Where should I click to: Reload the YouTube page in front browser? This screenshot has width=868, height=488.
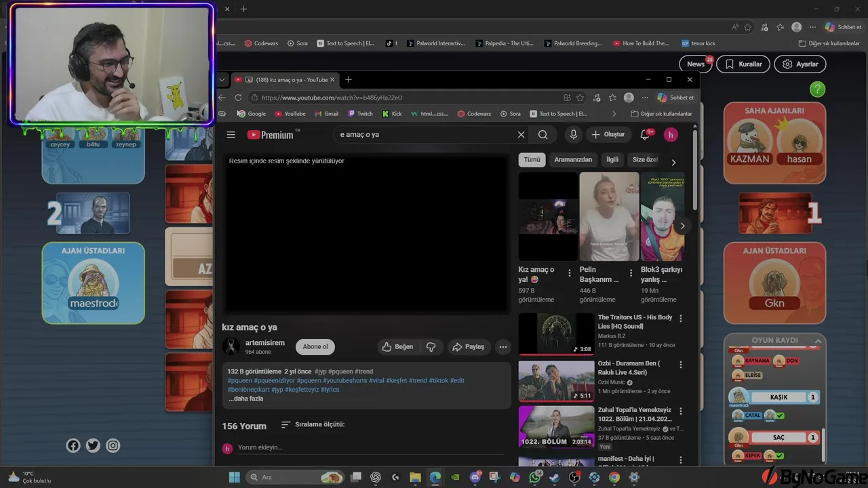tap(238, 98)
